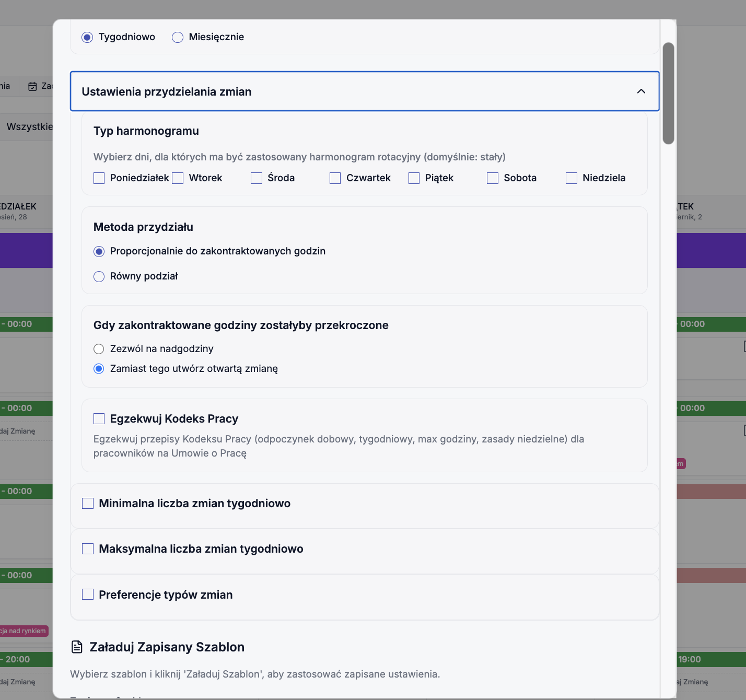Check the Poniedziałek checkbox
The height and width of the screenshot is (700, 746).
pos(99,178)
